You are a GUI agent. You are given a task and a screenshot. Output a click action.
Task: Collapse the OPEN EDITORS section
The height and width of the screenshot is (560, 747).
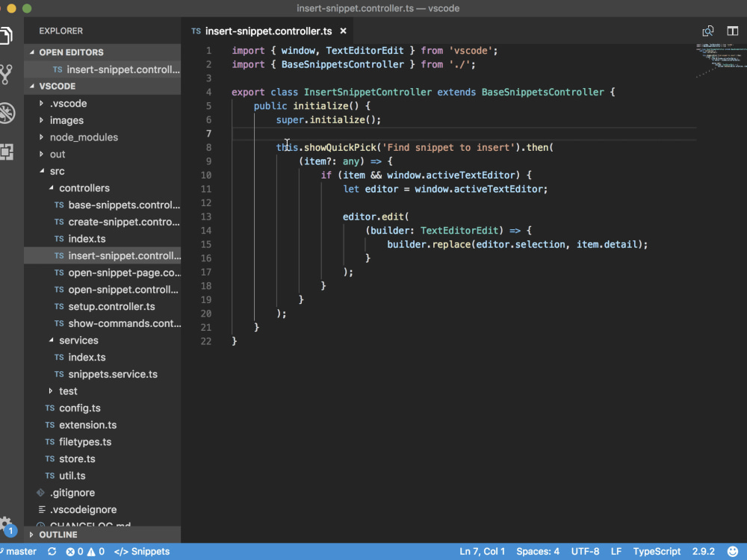(102, 52)
